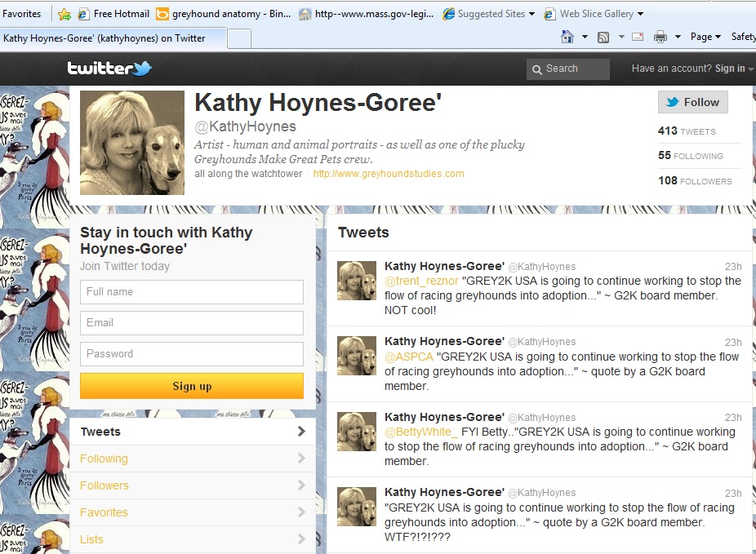The width and height of the screenshot is (756, 554).
Task: Open Followers in the sidebar list
Action: [x=193, y=485]
